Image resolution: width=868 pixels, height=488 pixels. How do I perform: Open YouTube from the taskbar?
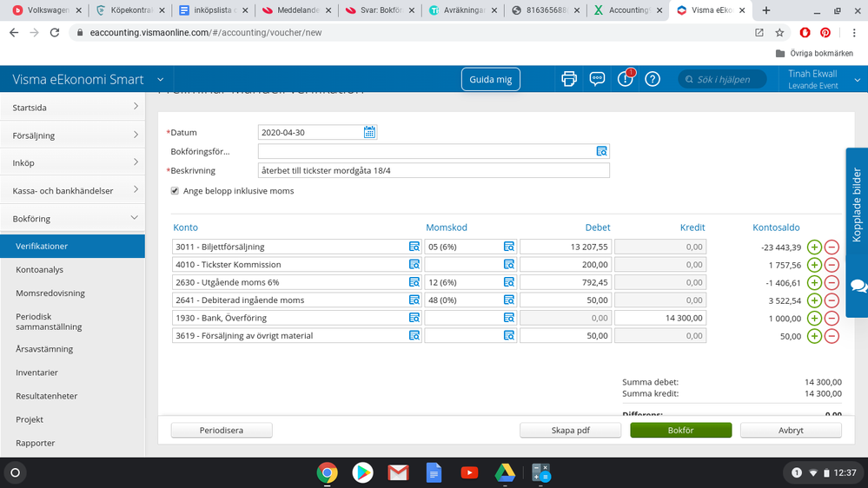coord(469,473)
